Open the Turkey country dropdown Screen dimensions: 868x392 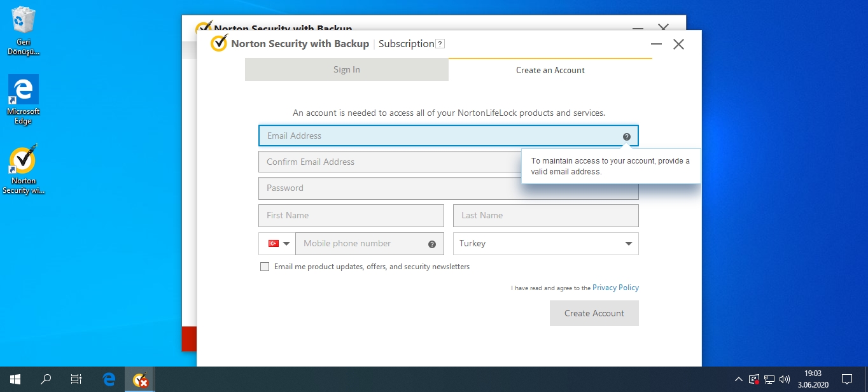click(545, 244)
